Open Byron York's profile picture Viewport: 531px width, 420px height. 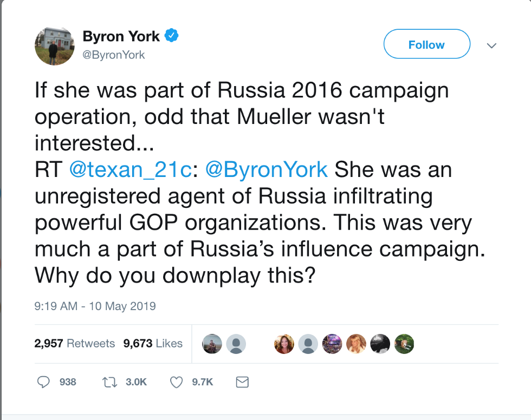54,45
